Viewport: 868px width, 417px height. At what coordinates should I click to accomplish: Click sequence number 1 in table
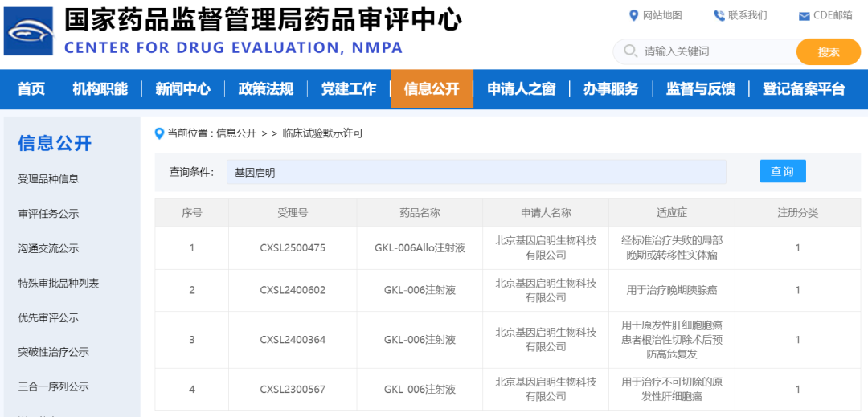click(x=192, y=248)
